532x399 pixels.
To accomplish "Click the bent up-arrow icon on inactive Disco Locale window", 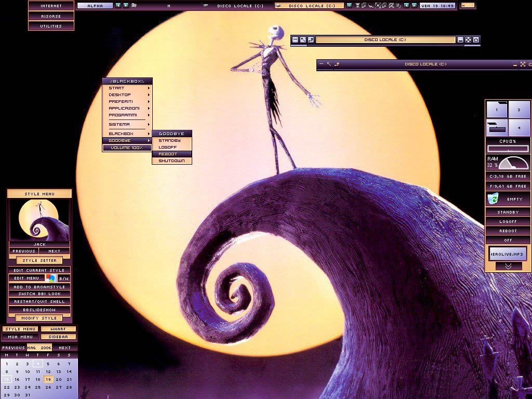I will (337, 64).
